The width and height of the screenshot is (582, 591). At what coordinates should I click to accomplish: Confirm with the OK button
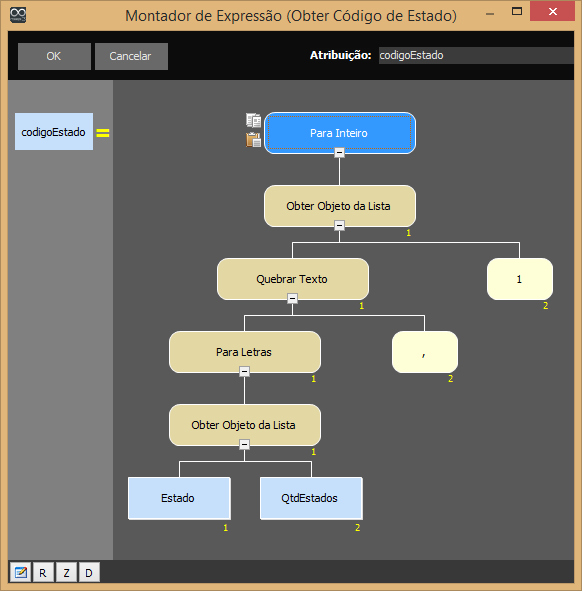pyautogui.click(x=54, y=56)
